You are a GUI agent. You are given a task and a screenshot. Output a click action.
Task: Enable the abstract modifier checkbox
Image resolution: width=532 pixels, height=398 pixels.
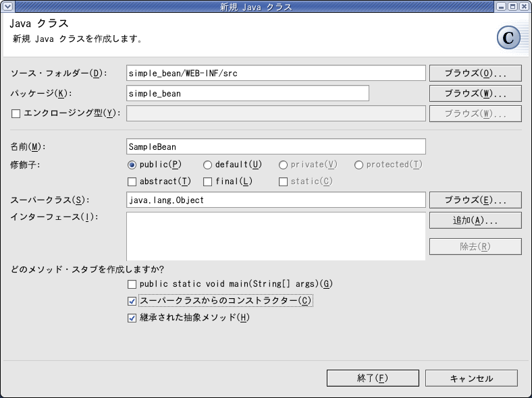point(132,182)
